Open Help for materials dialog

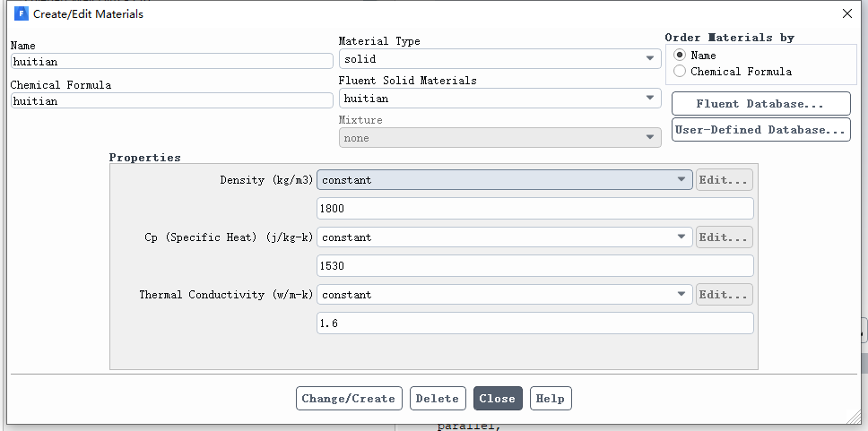click(551, 399)
